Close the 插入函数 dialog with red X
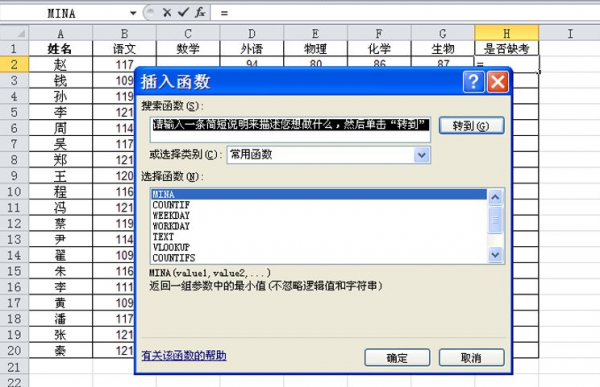 tap(497, 82)
